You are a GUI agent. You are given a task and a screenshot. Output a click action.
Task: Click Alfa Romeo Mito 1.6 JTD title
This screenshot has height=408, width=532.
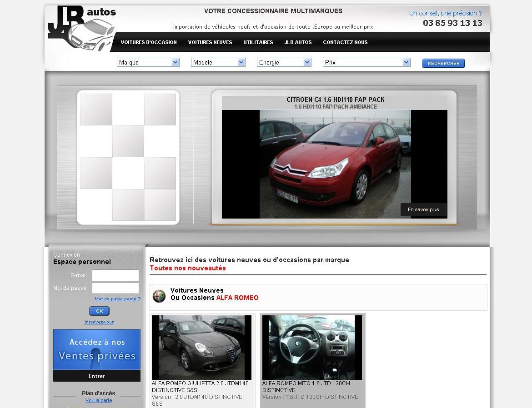click(306, 387)
